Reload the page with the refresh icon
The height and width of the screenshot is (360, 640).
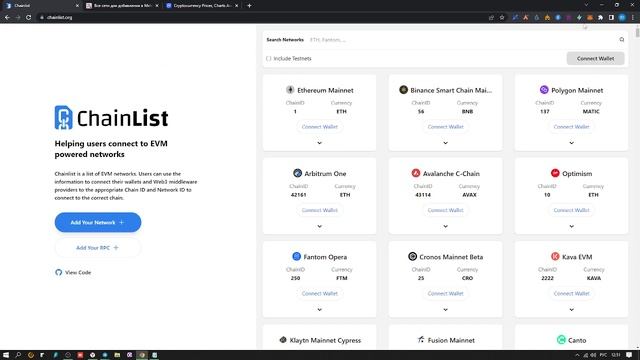coord(29,17)
